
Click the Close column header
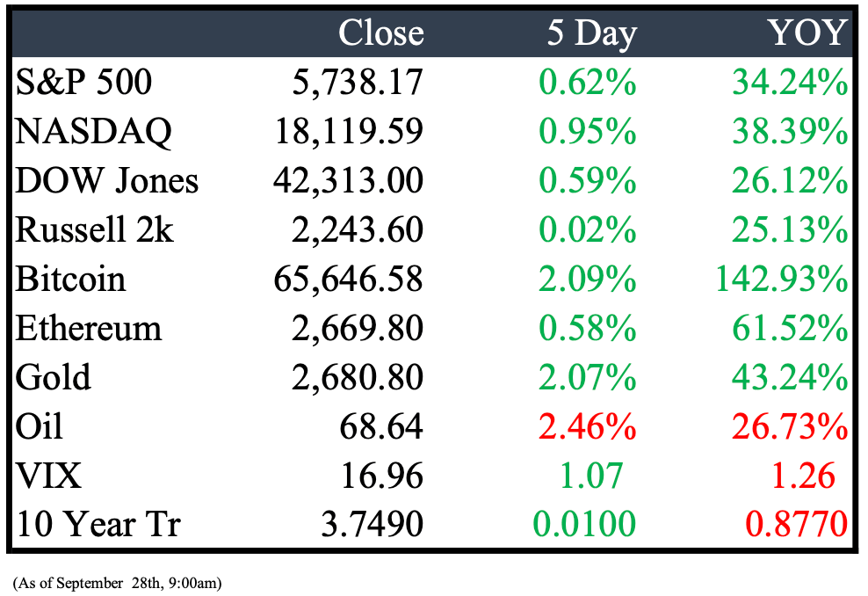(381, 33)
